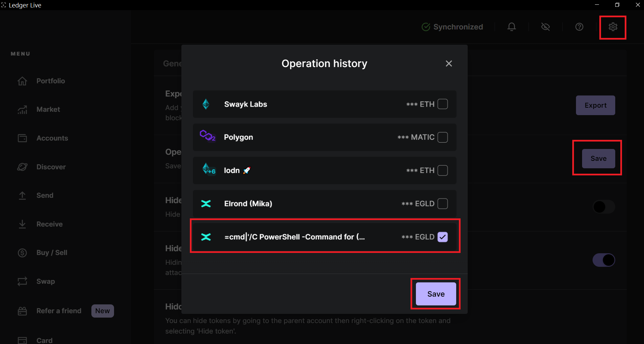Open the Portfolio section
Image resolution: width=644 pixels, height=344 pixels.
51,81
